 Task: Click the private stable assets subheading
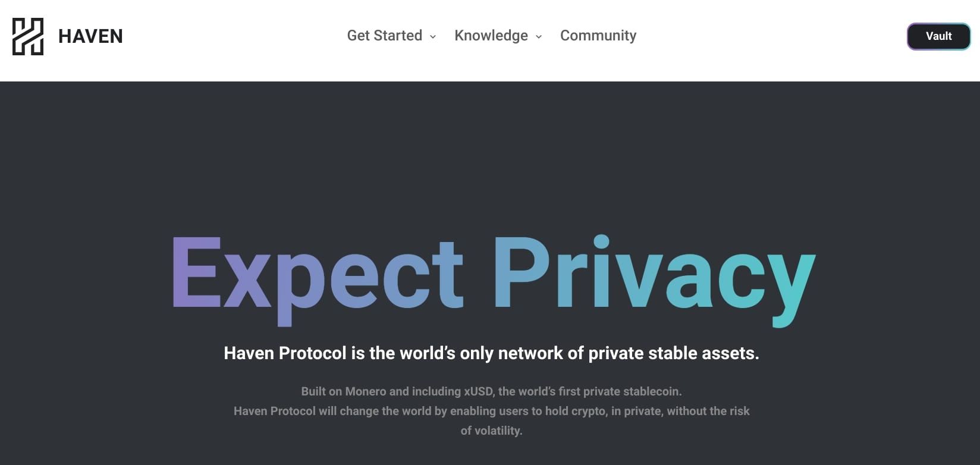(491, 353)
